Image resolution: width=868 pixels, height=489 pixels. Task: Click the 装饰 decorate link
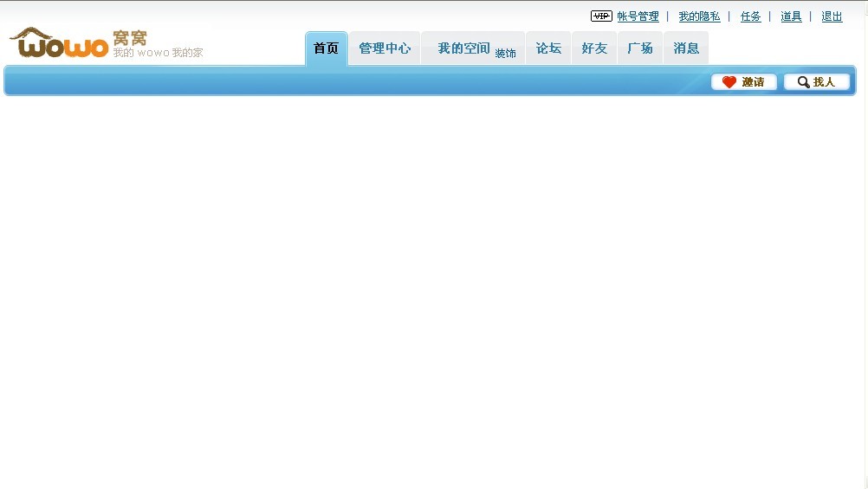tap(505, 53)
